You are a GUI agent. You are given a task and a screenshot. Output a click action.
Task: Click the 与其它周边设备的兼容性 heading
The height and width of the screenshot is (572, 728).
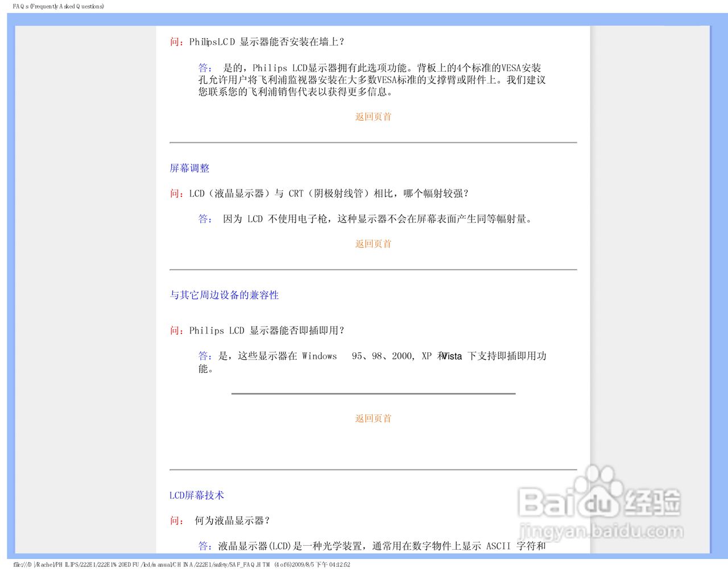pyautogui.click(x=224, y=295)
